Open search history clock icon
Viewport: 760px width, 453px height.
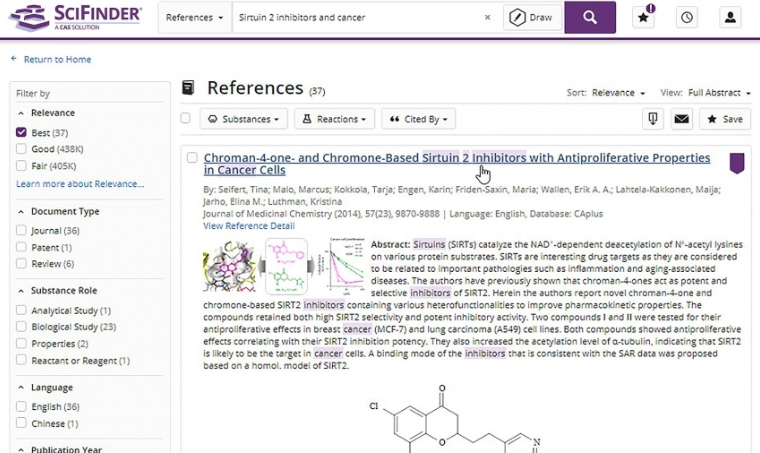click(x=686, y=17)
